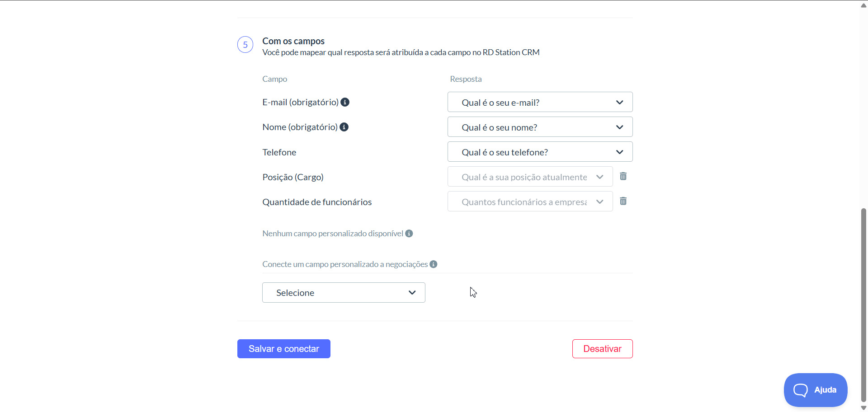Click the vertical scrollbar thumb
The image size is (868, 412).
coord(863,305)
